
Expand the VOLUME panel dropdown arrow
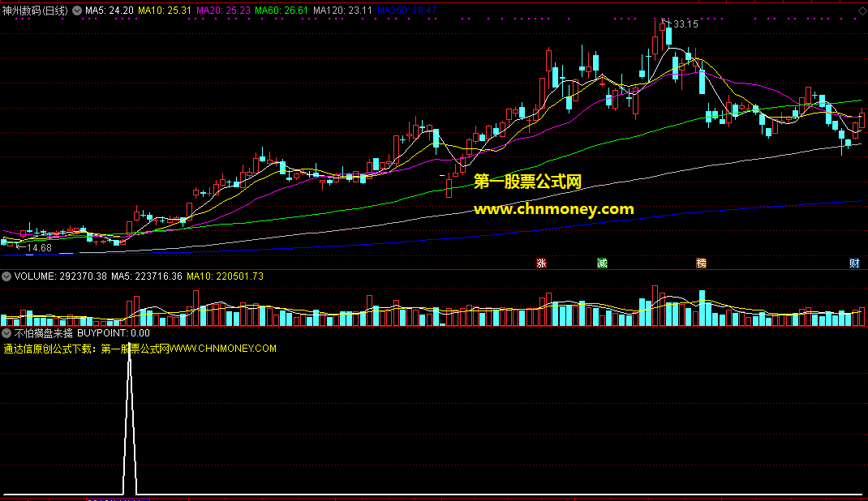[x=6, y=276]
